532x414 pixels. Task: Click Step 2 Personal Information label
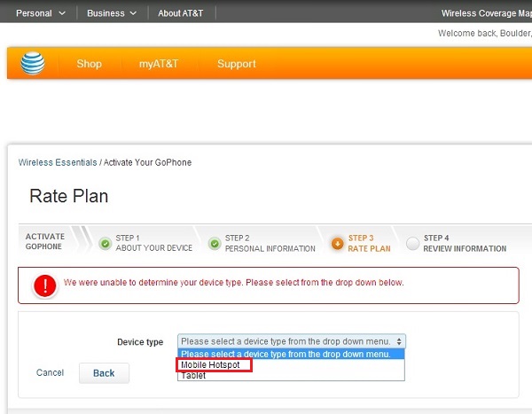(270, 243)
